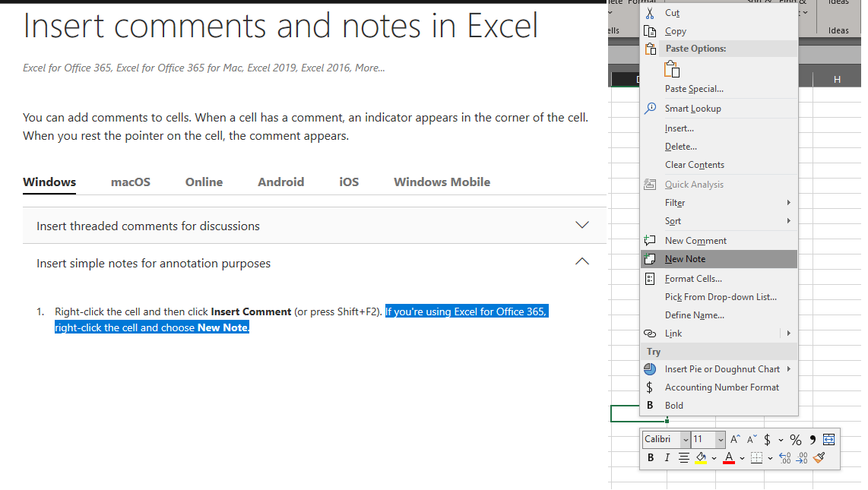The width and height of the screenshot is (868, 490).
Task: Open the font color dropdown arrow
Action: (743, 458)
